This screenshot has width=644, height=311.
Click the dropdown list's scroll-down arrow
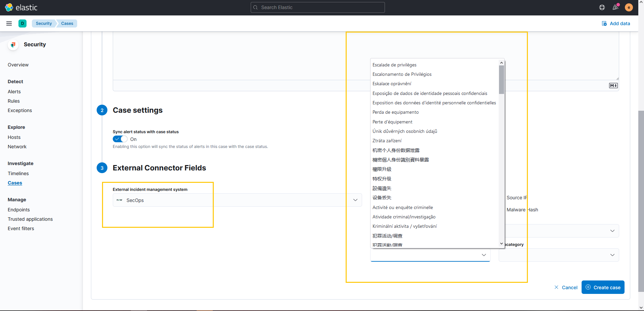point(501,244)
